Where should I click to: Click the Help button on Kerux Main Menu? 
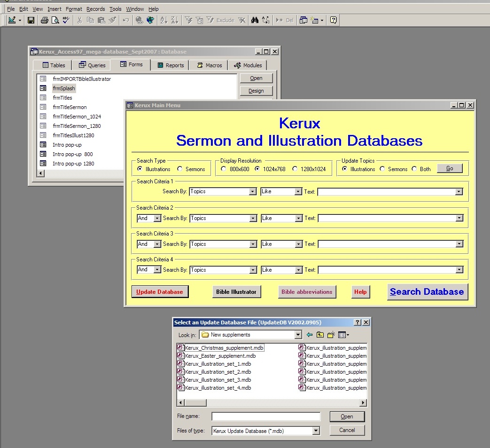coord(360,291)
